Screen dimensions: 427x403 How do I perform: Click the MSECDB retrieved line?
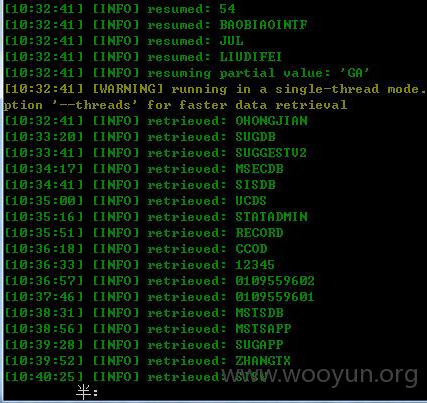pyautogui.click(x=144, y=169)
